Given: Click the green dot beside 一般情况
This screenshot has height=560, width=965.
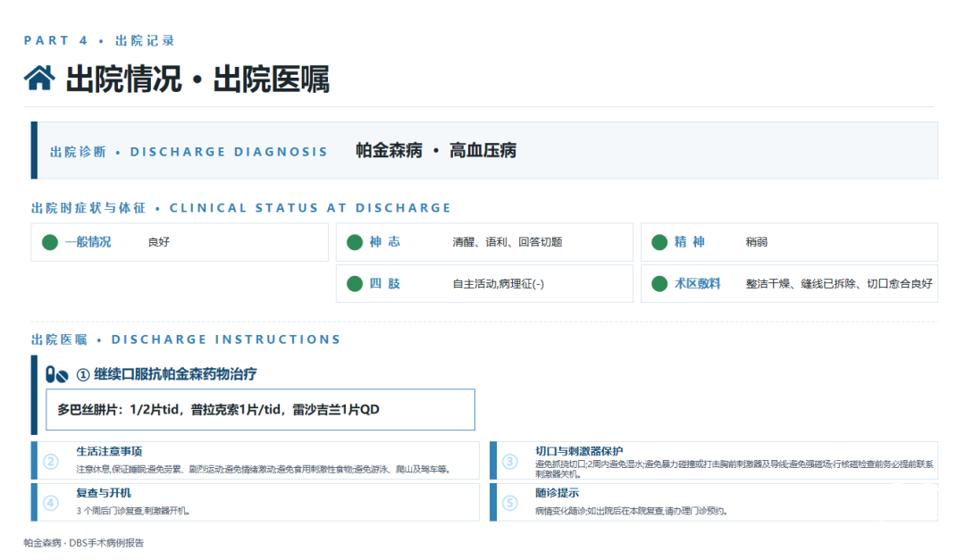Looking at the screenshot, I should [x=50, y=242].
